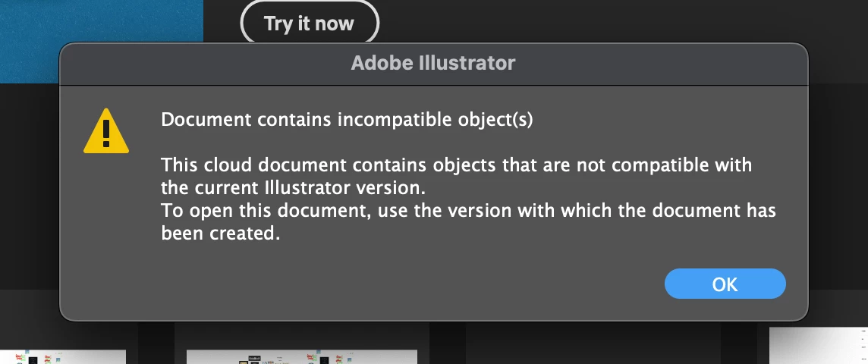Click the OK button in the dialog

coord(725,284)
